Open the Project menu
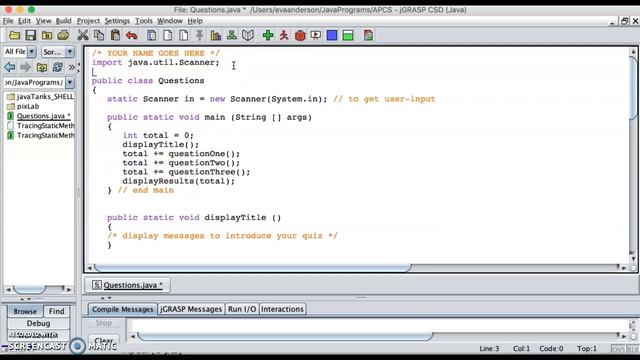This screenshot has width=640, height=360. (x=88, y=21)
